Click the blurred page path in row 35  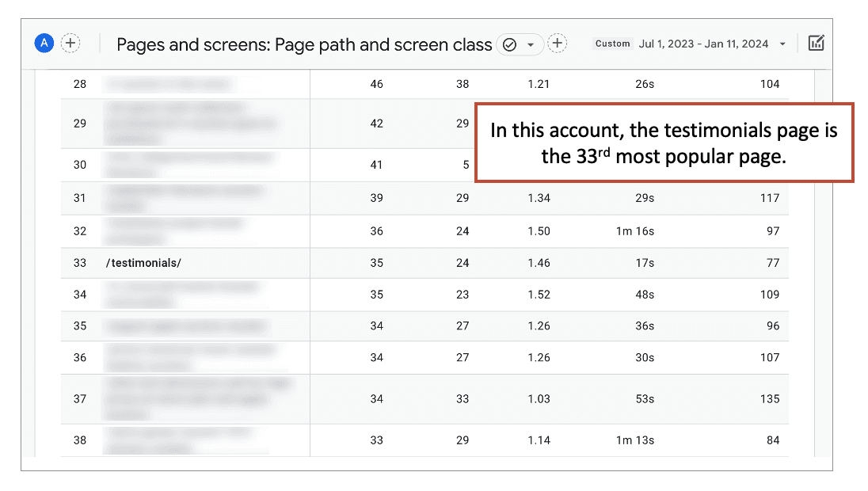click(186, 326)
